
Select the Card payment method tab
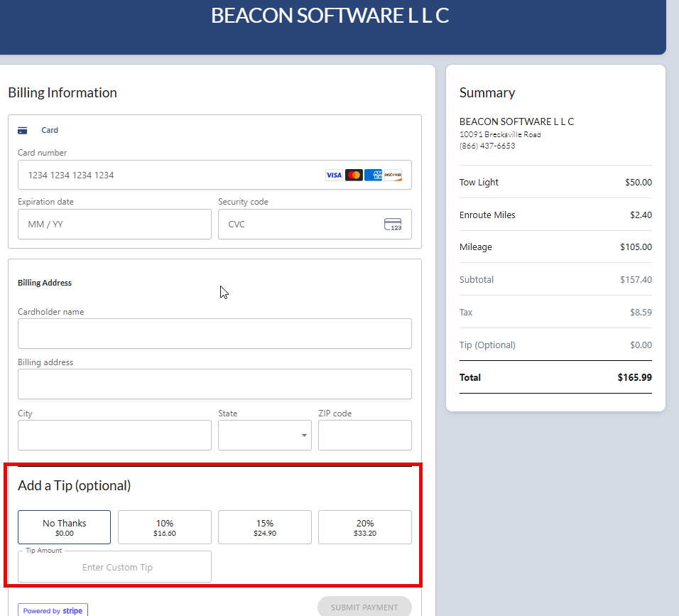pyautogui.click(x=38, y=131)
